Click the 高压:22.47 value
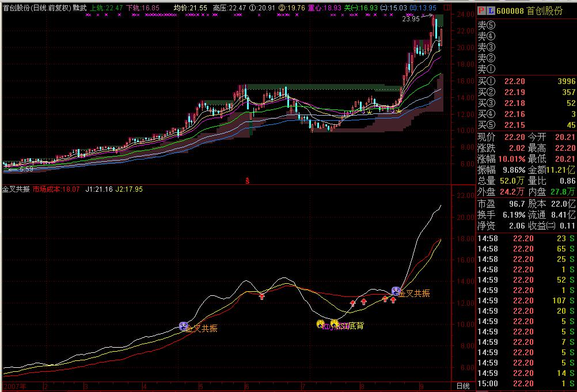577x392 pixels. point(230,7)
